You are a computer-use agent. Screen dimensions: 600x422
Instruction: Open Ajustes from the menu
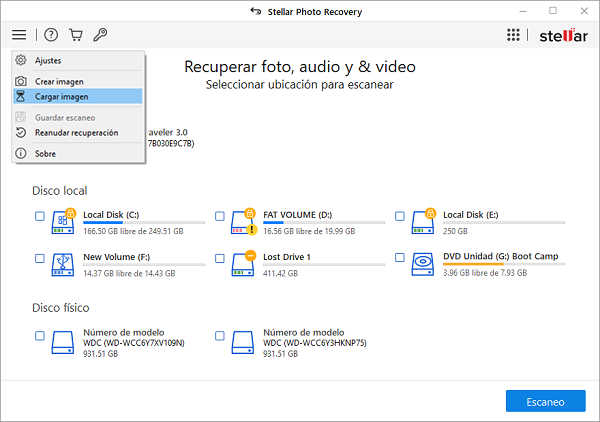click(x=78, y=60)
